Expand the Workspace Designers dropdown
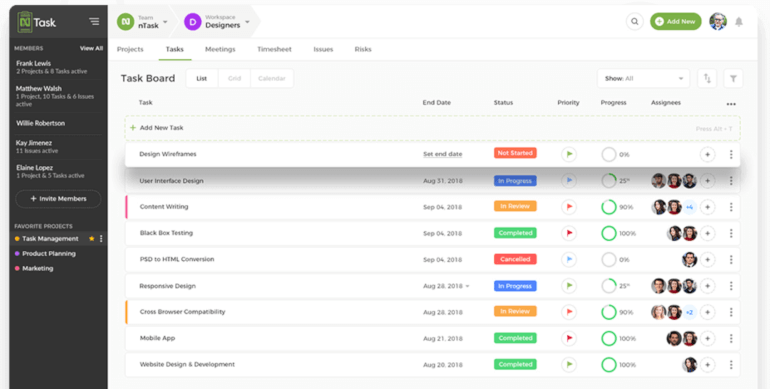770x389 pixels. pos(248,22)
